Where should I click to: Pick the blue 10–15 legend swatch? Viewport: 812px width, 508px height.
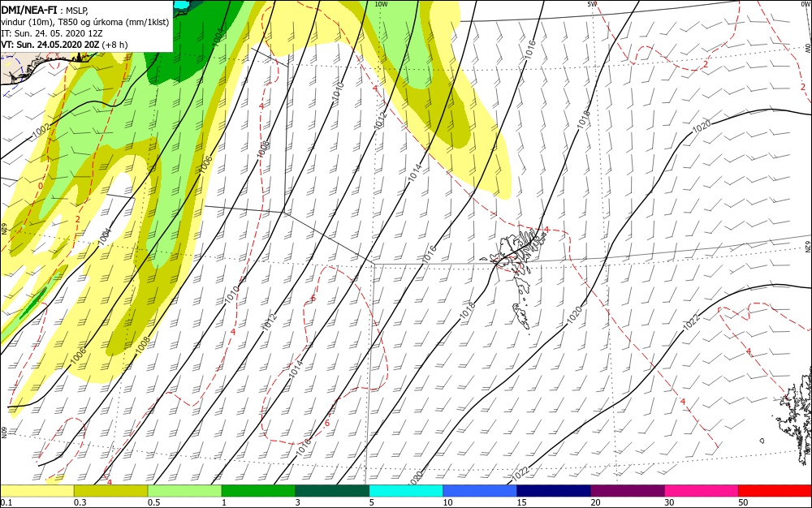[480, 491]
